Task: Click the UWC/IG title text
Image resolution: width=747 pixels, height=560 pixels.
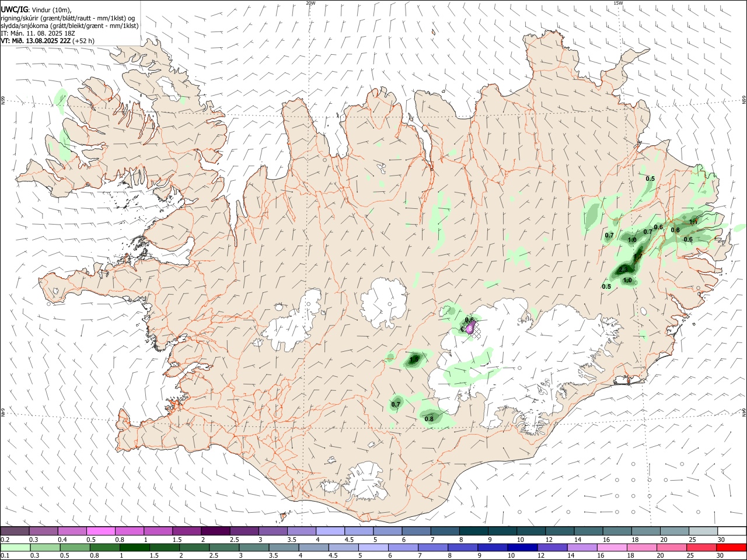Action: pyautogui.click(x=13, y=9)
